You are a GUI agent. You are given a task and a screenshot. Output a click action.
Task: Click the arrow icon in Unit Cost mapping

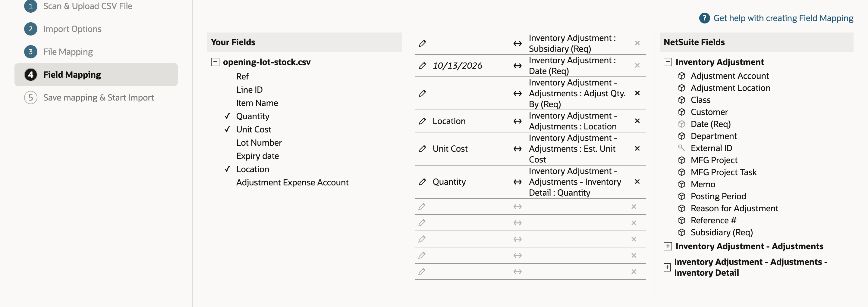click(517, 149)
